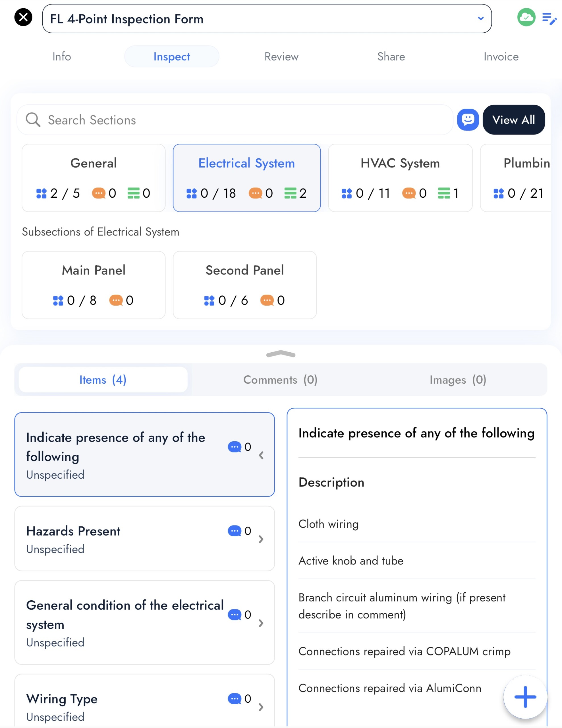Collapse the section panel with drag handle
Viewport: 562px width, 728px height.
click(281, 354)
